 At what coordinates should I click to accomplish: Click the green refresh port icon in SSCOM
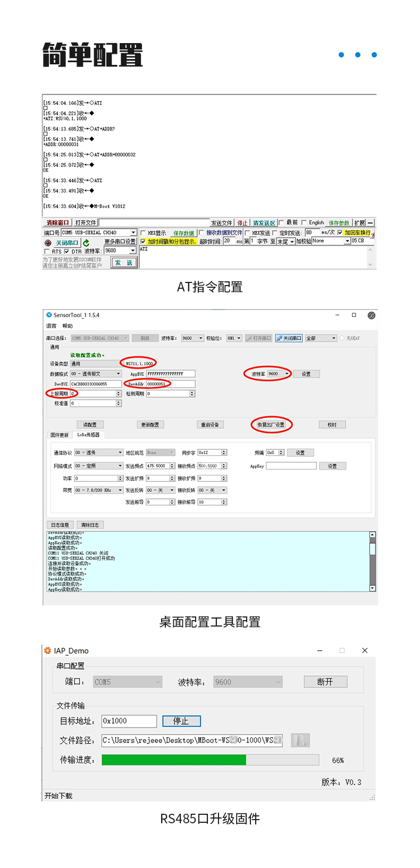[x=86, y=243]
